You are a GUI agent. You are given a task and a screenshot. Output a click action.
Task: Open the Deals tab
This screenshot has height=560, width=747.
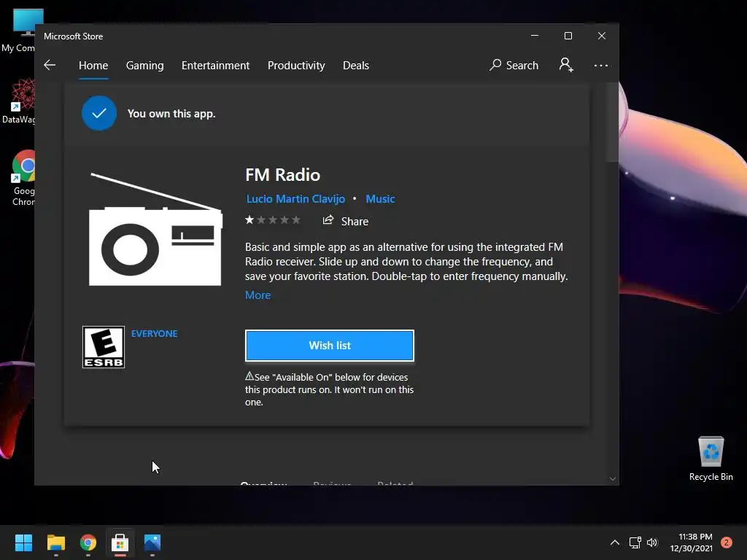click(x=356, y=65)
